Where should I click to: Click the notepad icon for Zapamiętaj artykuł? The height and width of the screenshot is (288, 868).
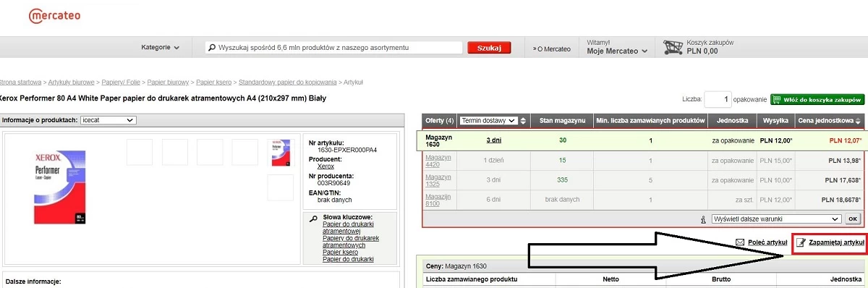pyautogui.click(x=801, y=242)
